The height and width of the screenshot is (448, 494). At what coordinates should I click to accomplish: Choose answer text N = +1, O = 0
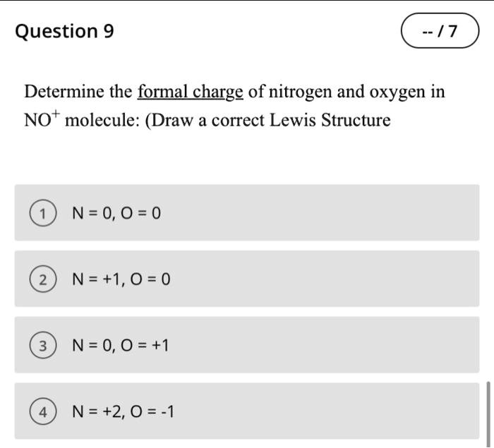pyautogui.click(x=121, y=280)
